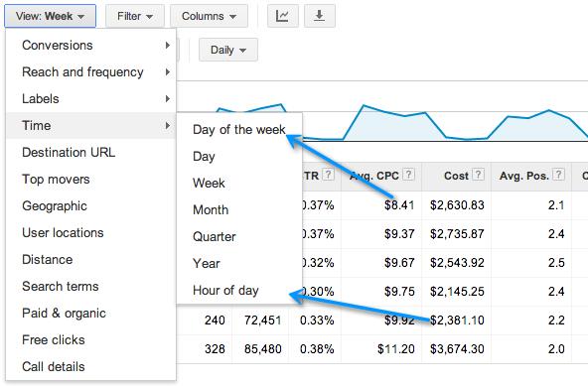Click help icon next to CTR header

pos(328,175)
